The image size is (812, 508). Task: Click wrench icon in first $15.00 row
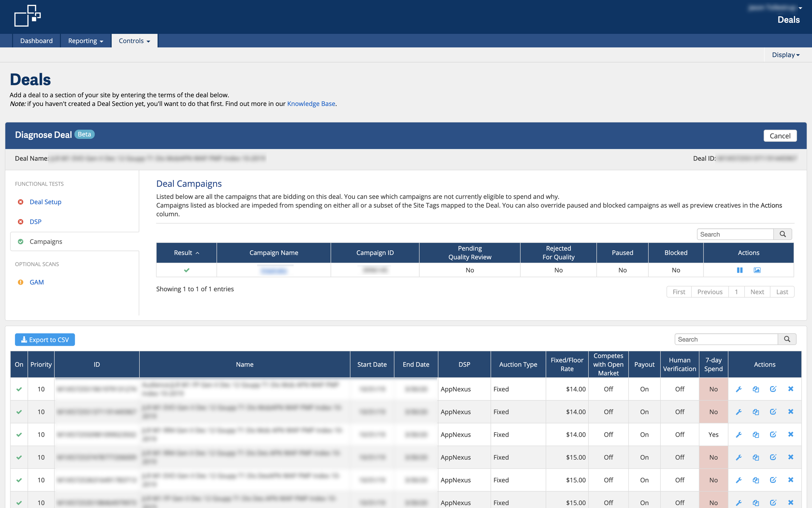click(739, 457)
